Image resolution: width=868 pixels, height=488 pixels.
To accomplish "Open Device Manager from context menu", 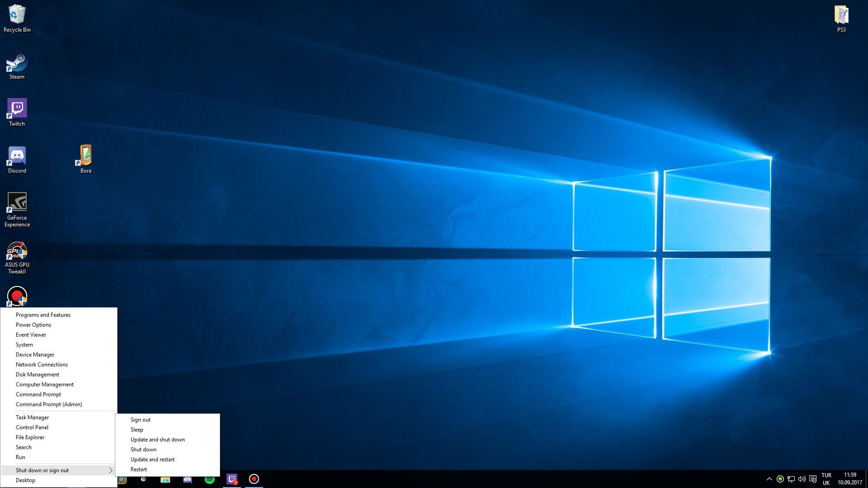I will pos(34,354).
